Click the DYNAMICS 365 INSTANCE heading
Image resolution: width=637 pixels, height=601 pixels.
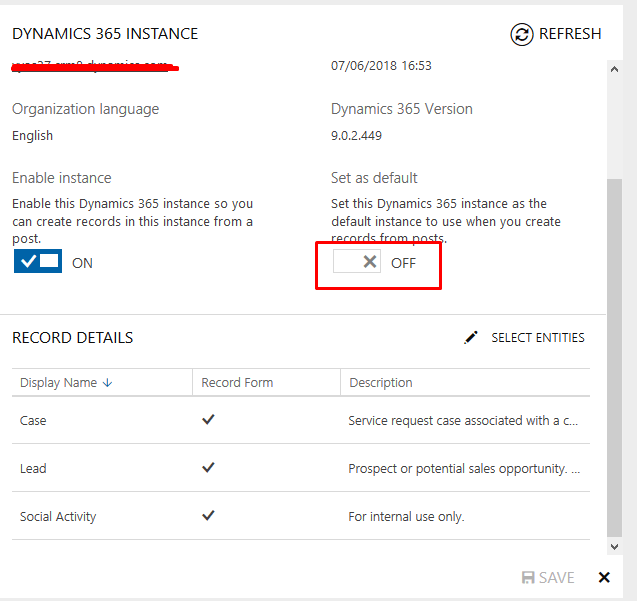click(105, 34)
